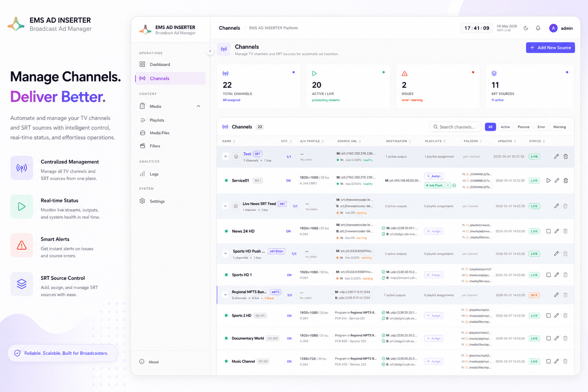Viewport: 588px width, 392px height.
Task: Click the square stop control for News 24 HD
Action: (x=548, y=231)
